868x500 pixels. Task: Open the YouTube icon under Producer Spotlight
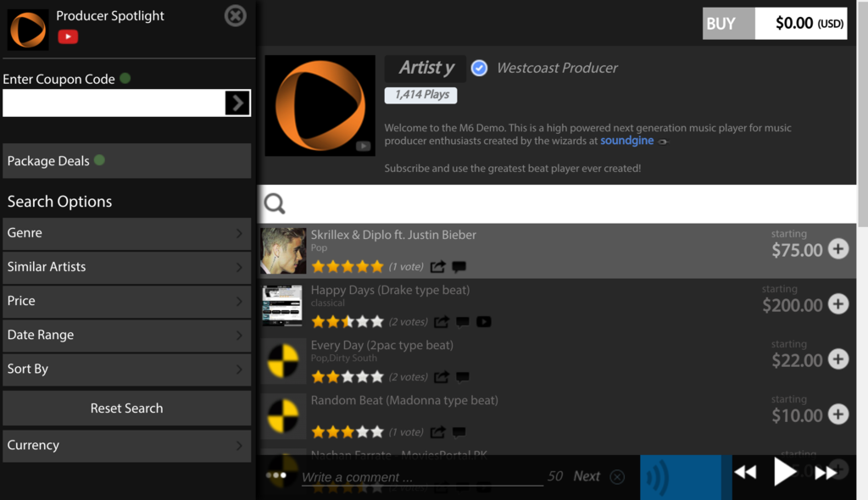pyautogui.click(x=68, y=36)
